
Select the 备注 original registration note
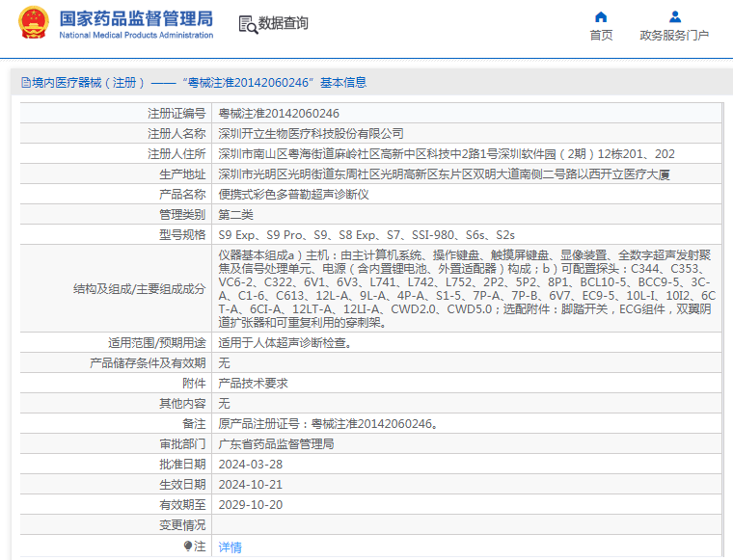coord(328,424)
